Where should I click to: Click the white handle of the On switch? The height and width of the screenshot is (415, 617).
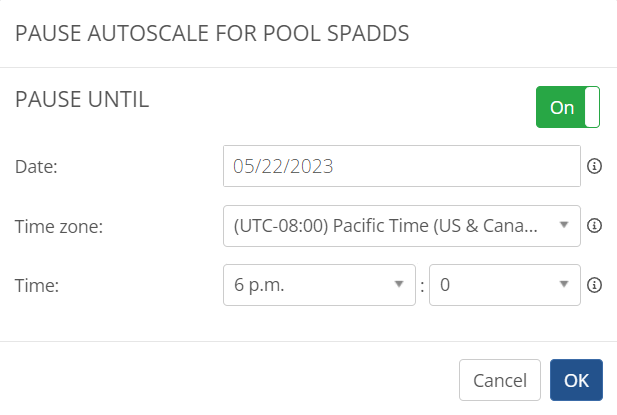click(592, 107)
